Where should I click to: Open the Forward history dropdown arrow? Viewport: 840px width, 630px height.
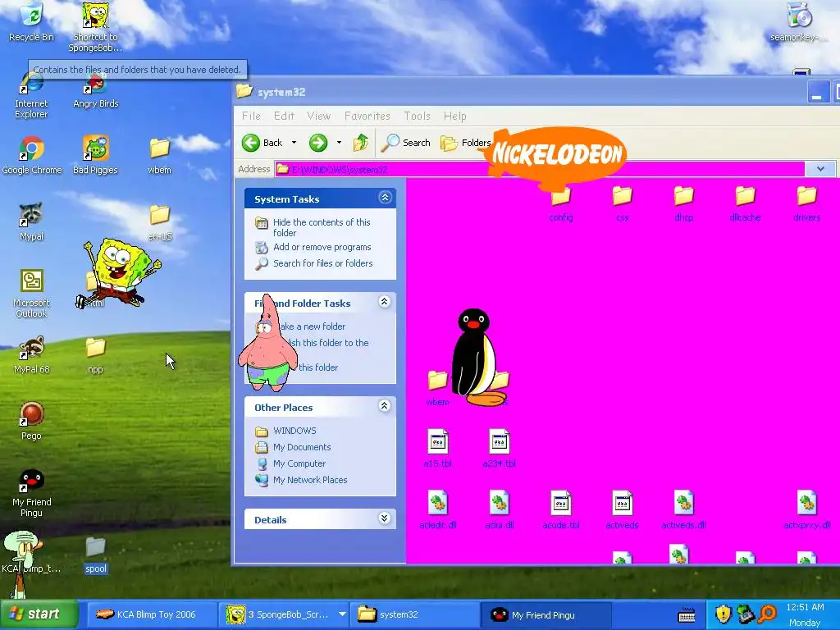339,143
